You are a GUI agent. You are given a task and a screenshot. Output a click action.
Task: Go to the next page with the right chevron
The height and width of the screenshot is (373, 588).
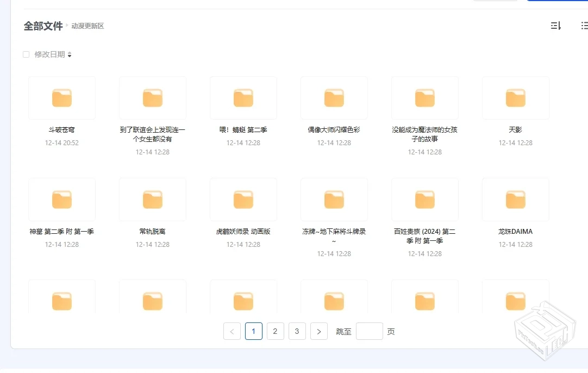[319, 331]
